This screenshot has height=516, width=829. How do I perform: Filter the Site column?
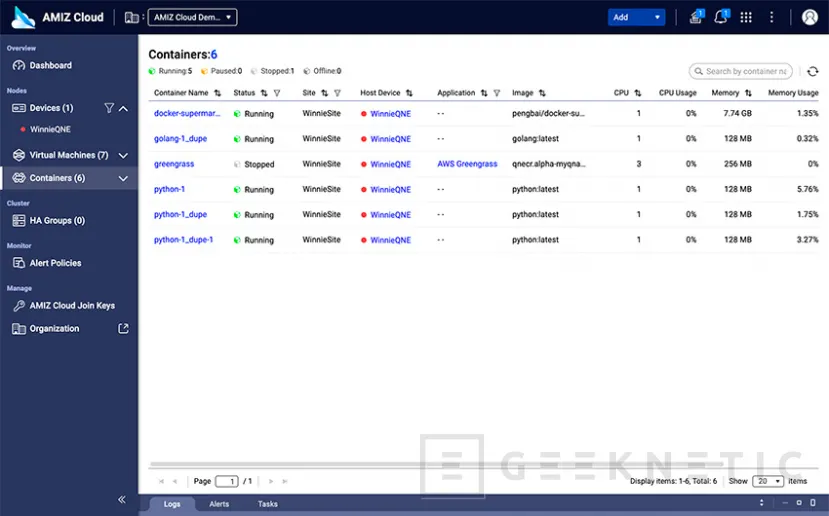point(337,93)
